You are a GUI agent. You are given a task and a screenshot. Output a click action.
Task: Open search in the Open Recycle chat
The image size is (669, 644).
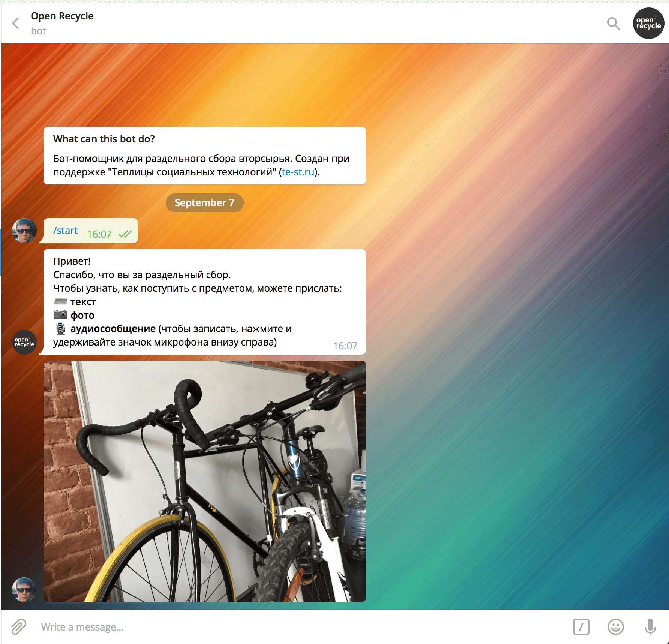pyautogui.click(x=613, y=24)
